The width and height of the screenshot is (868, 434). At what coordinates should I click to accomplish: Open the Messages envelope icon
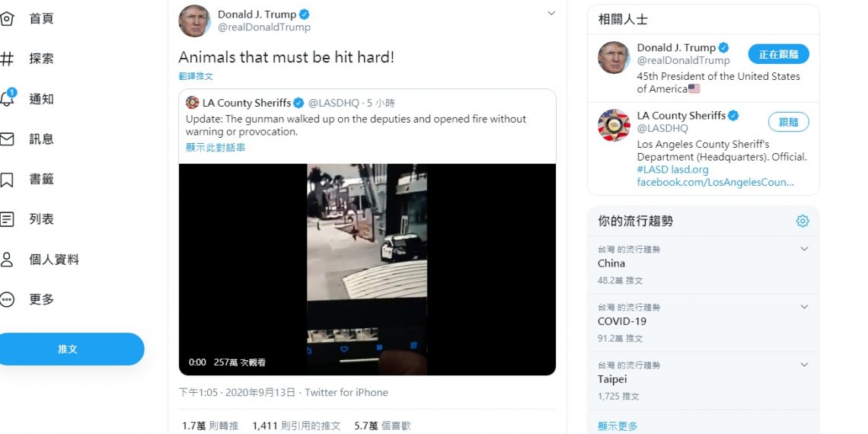(x=6, y=139)
